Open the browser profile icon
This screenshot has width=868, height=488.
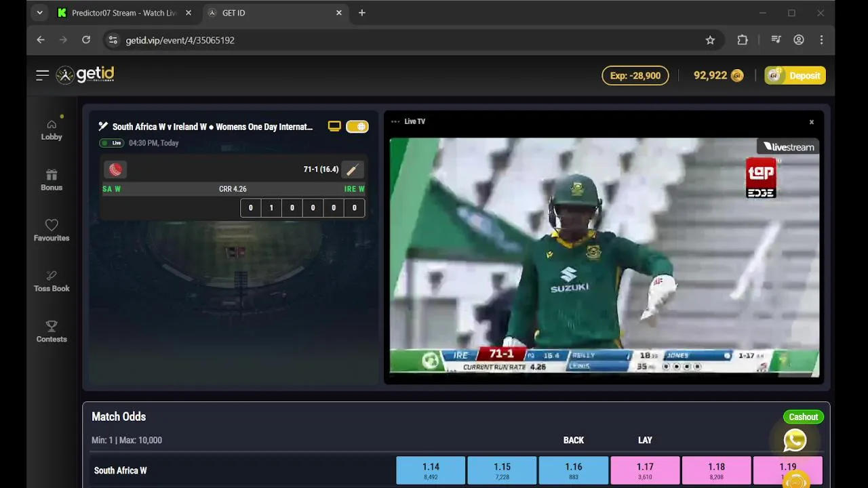pyautogui.click(x=799, y=40)
